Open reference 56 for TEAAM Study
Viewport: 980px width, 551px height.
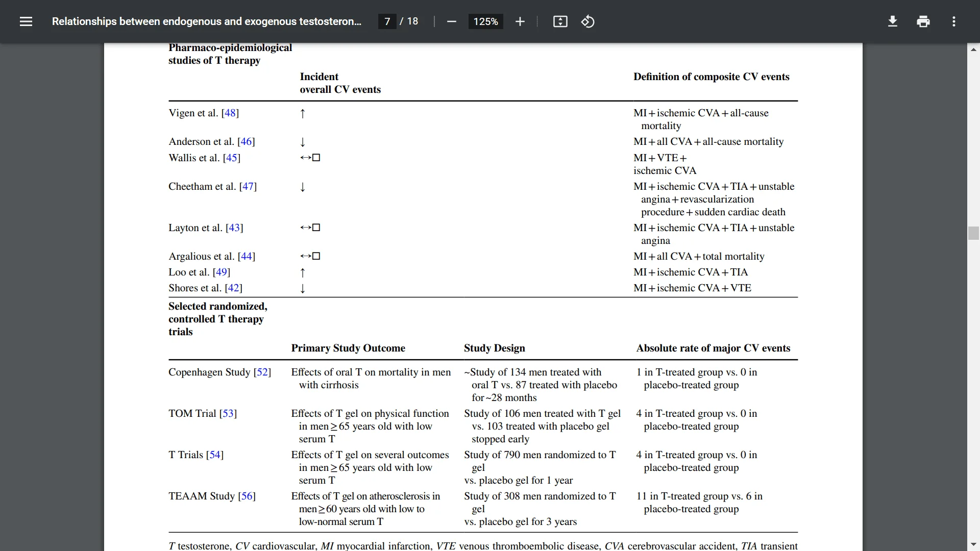point(247,496)
